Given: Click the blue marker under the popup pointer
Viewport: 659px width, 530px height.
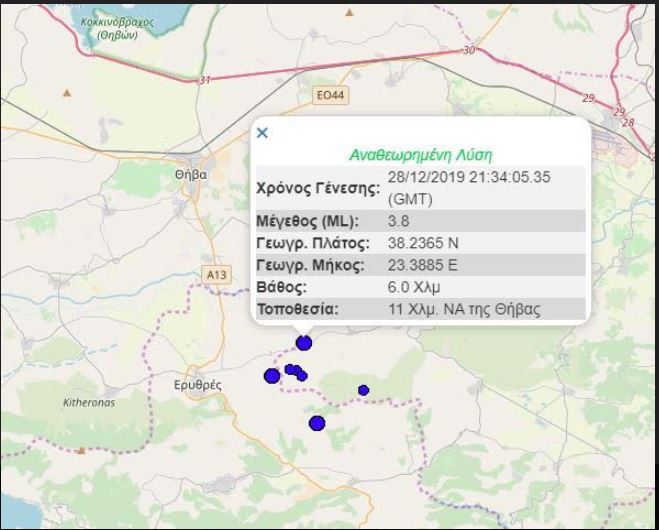Looking at the screenshot, I should pyautogui.click(x=304, y=343).
